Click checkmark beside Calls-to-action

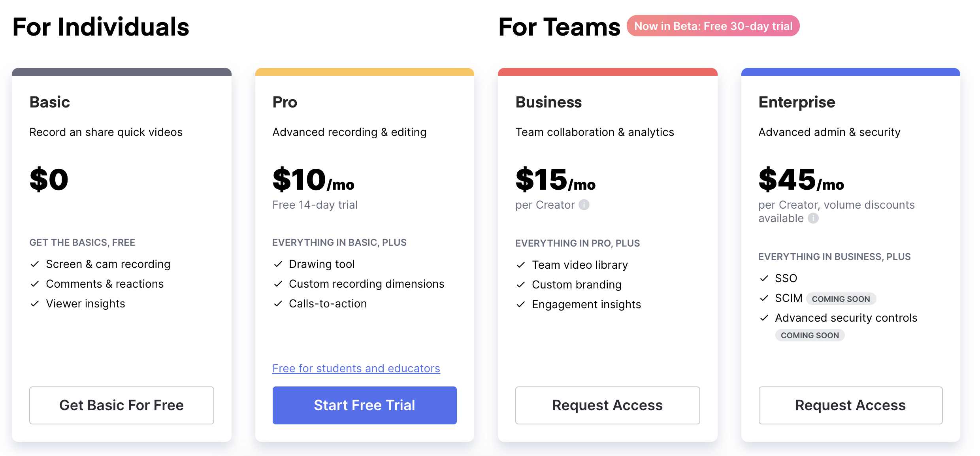point(278,303)
